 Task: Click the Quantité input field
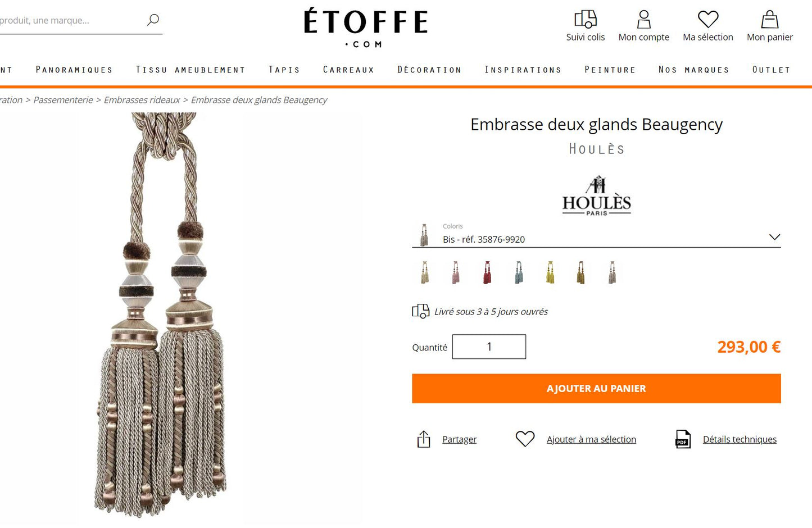(489, 347)
